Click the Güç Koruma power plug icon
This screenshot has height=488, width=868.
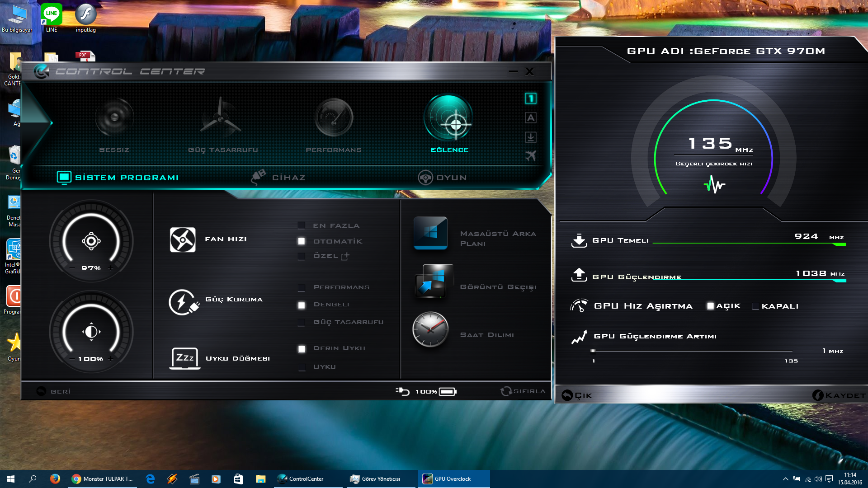[x=184, y=302]
